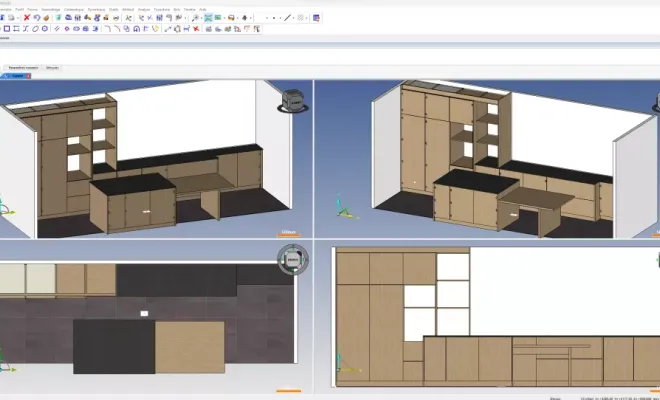Screen dimensions: 660x400
Task: Click the orange scale bar in top-left viewport
Action: [289, 234]
